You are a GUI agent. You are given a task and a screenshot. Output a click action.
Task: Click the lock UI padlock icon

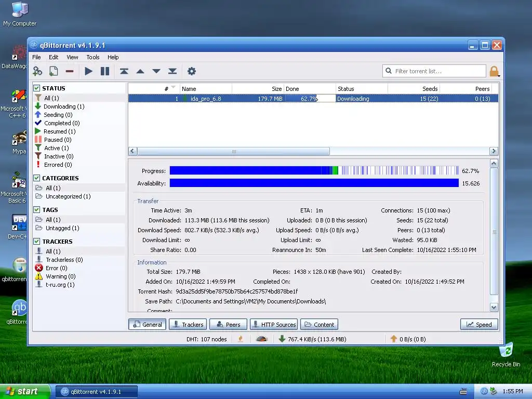point(494,71)
